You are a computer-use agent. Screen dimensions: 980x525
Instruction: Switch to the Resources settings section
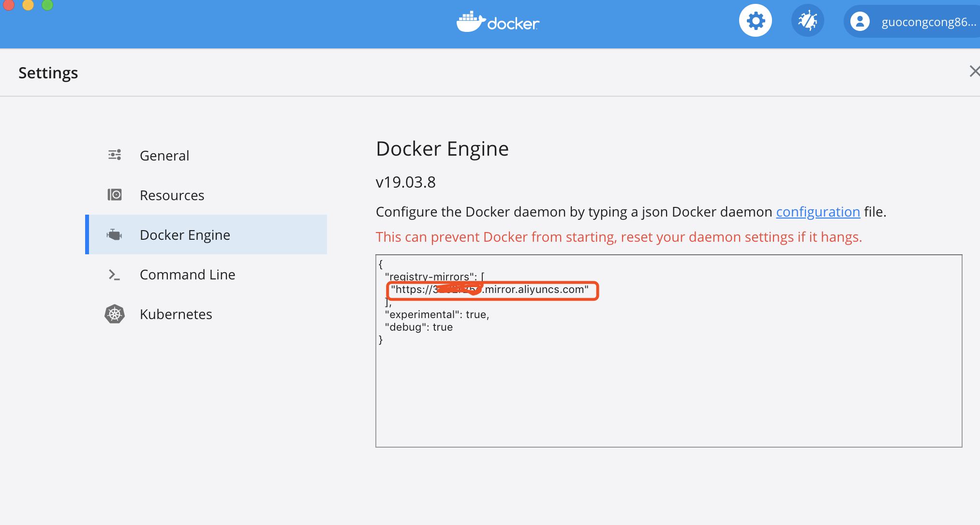click(x=172, y=194)
